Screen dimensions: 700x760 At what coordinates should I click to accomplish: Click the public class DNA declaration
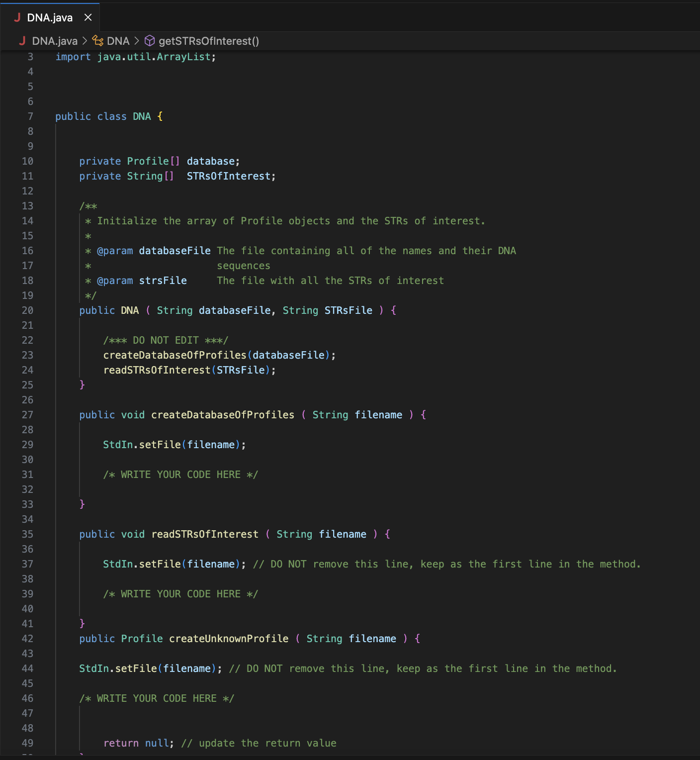pyautogui.click(x=107, y=116)
